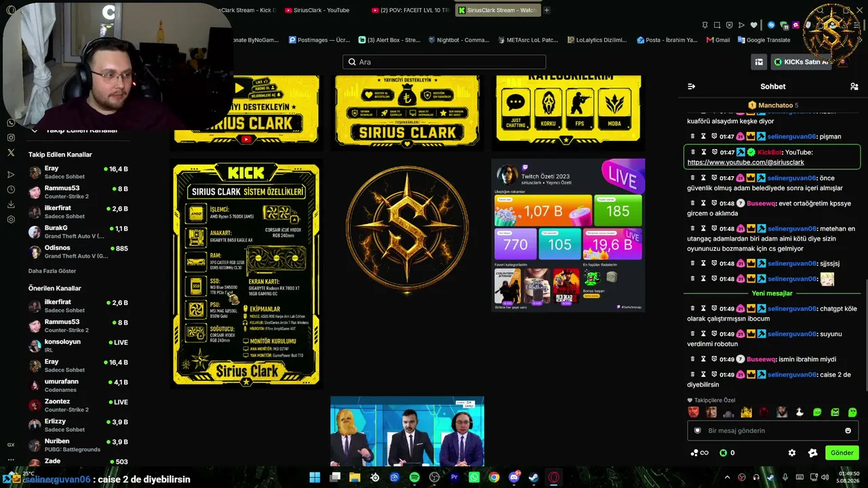The width and height of the screenshot is (868, 488).
Task: Switch to POV: FACEIT LVL 10 tab
Action: (411, 10)
